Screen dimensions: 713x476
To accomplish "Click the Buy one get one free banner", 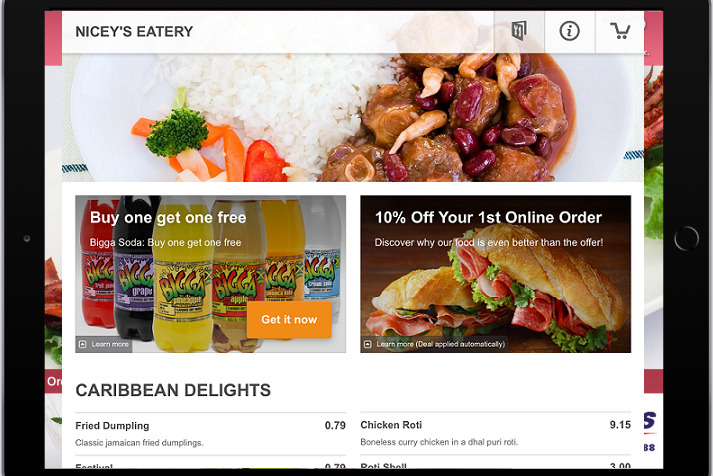I will tap(211, 274).
